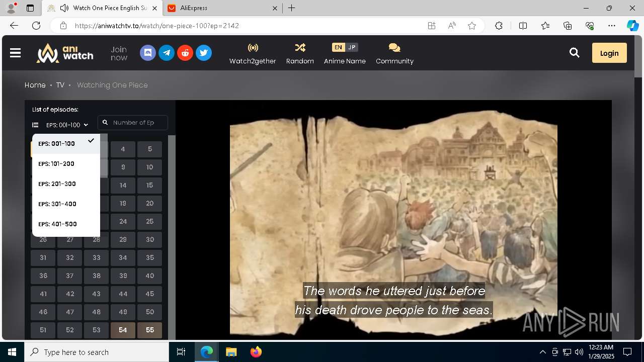Select episode 33
Image resolution: width=644 pixels, height=362 pixels.
96,257
